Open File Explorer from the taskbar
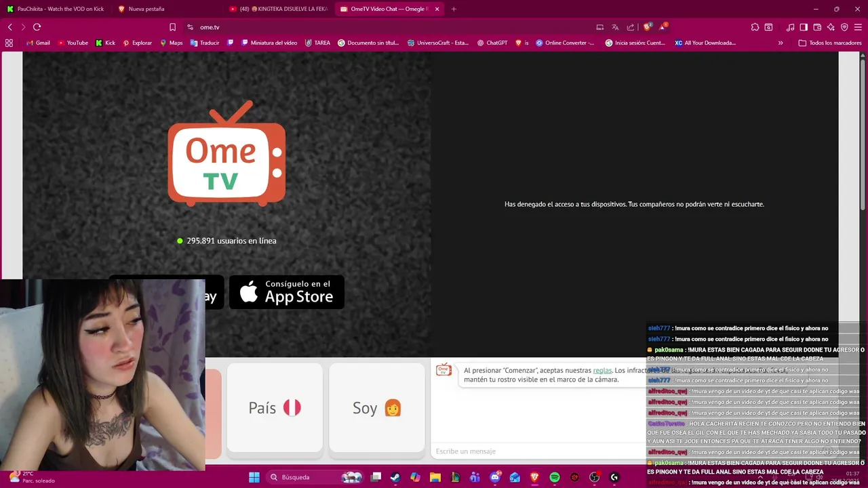 tap(435, 477)
